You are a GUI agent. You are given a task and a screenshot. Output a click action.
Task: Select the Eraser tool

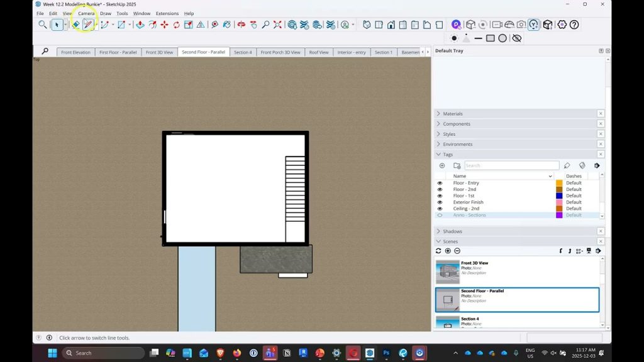(x=75, y=25)
